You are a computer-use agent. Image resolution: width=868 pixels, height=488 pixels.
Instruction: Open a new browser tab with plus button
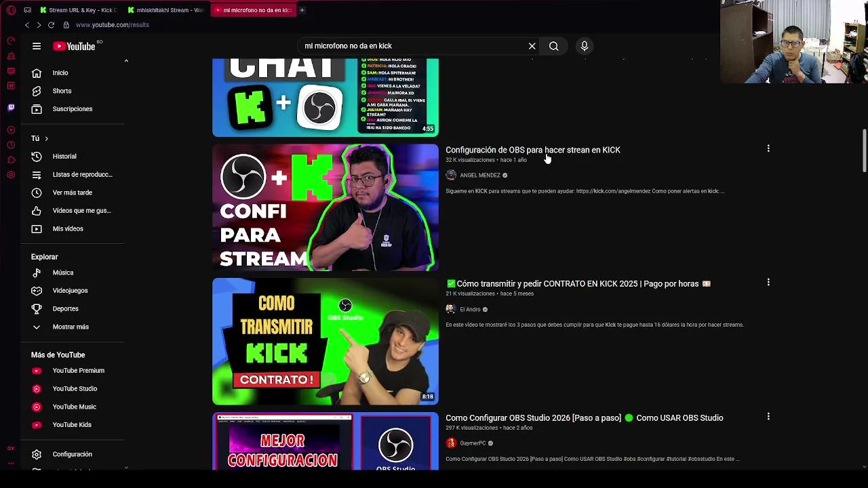coord(302,10)
